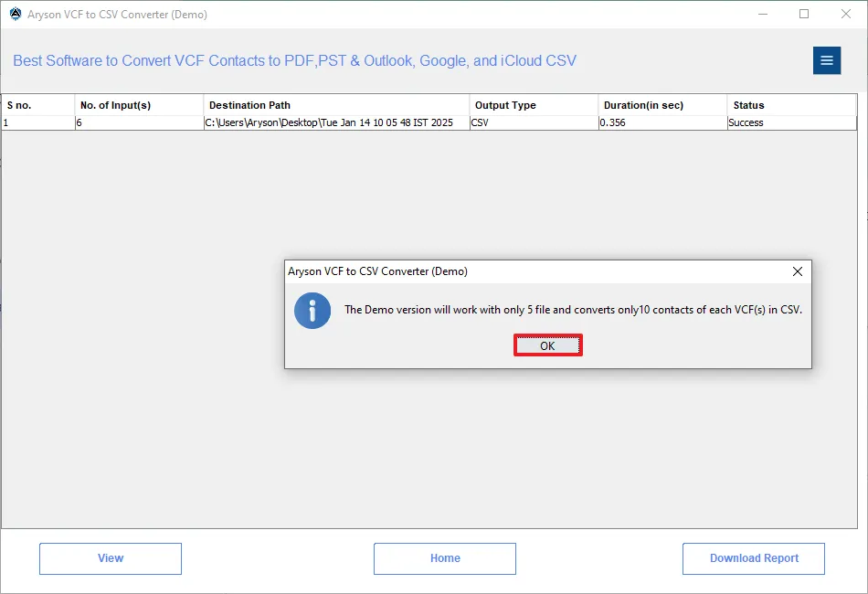The image size is (868, 594).
Task: Close the main Aryson converter window
Action: coord(846,14)
